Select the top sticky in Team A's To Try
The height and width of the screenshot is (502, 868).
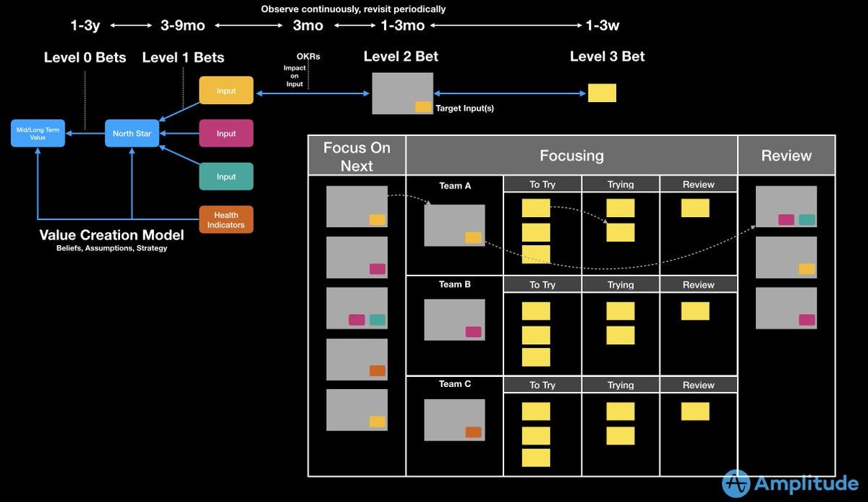[x=536, y=208]
